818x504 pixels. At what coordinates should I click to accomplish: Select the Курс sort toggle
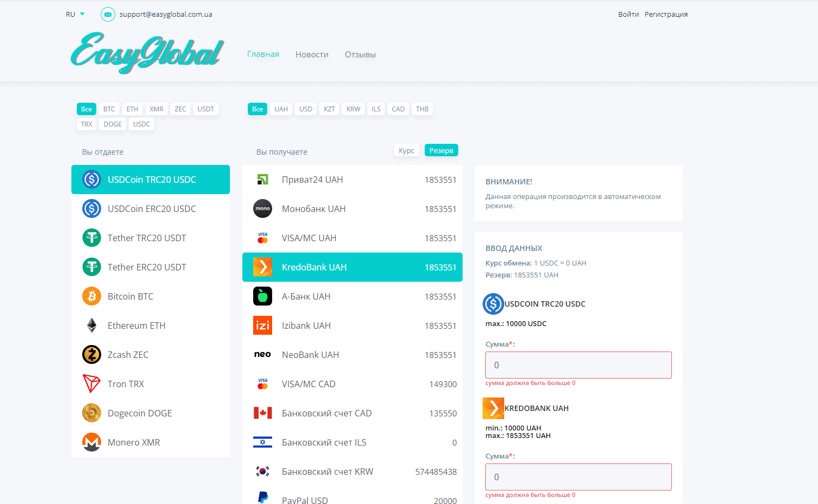406,150
